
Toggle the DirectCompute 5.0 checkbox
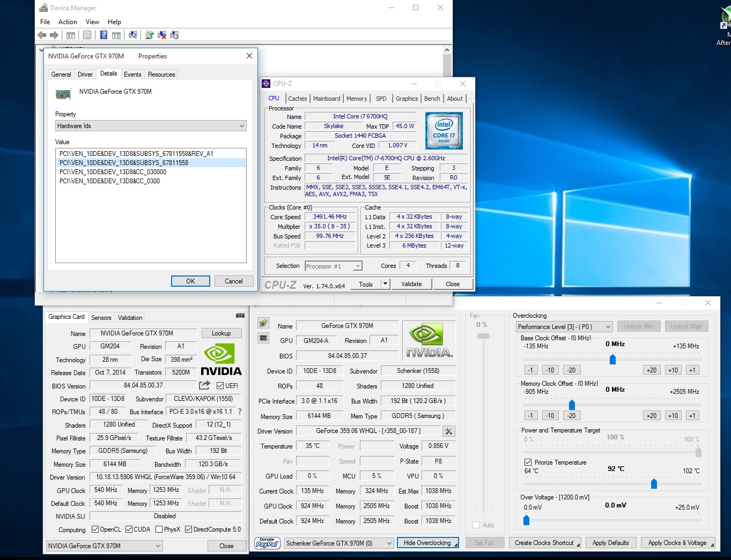pos(188,529)
